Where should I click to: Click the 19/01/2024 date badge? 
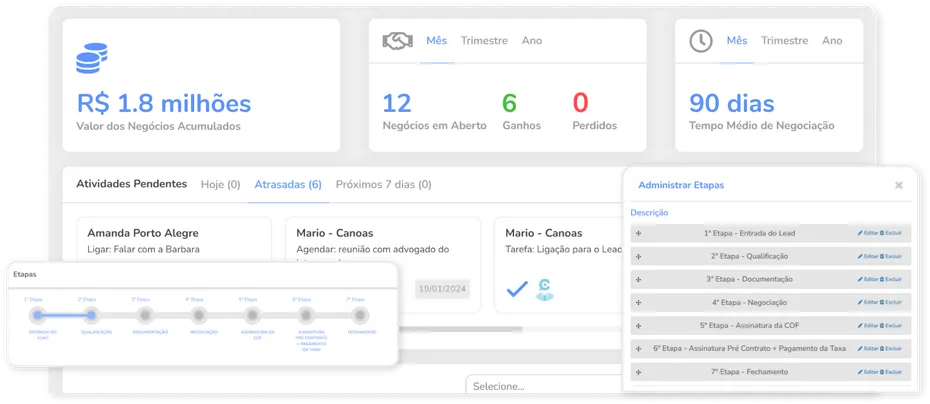coord(442,290)
